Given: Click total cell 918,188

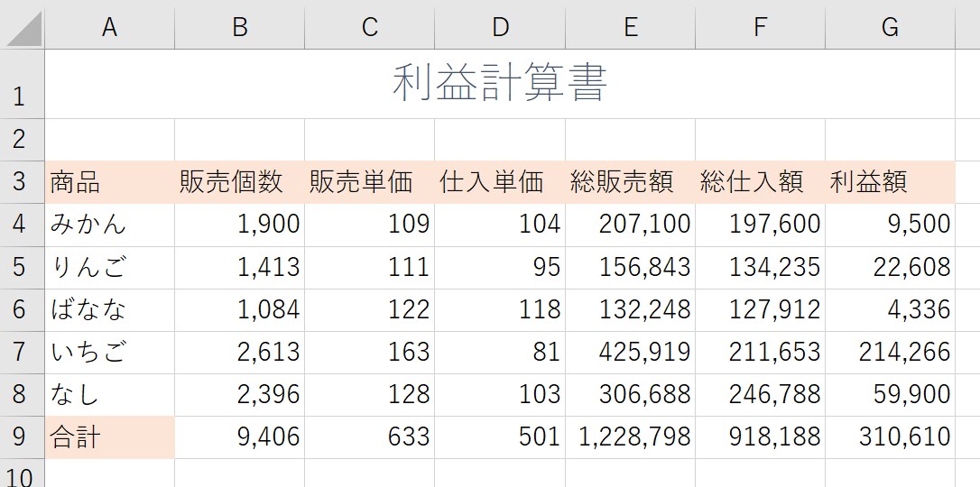Looking at the screenshot, I should coord(761,437).
